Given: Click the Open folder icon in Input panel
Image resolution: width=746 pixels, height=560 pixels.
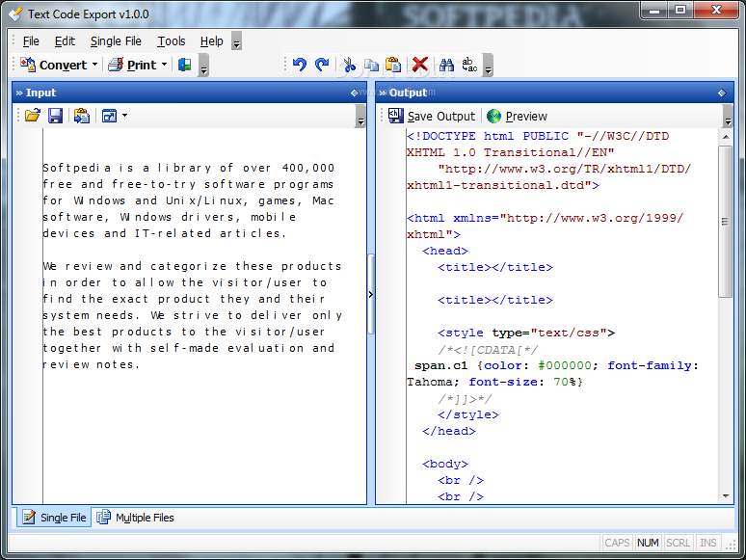Looking at the screenshot, I should (x=33, y=116).
